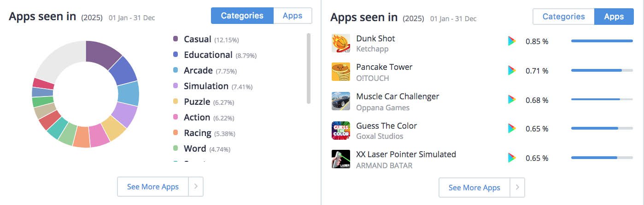
Task: Click See More Apps under the apps list
Action: click(x=474, y=188)
